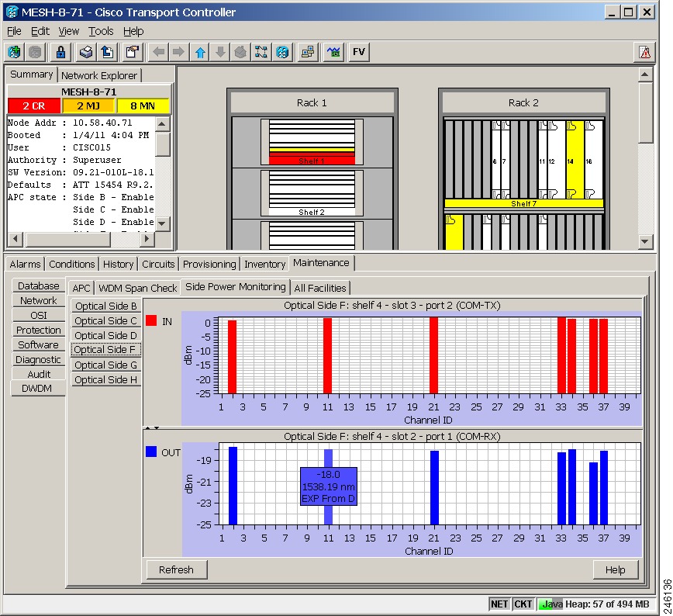Screen dimensions: 673x616
Task: Open Preferences from the toolbar icon
Action: (x=132, y=53)
